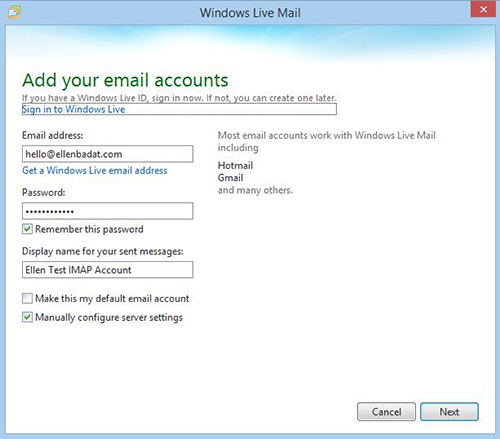Click the 'and many others.' text
The height and width of the screenshot is (439, 500).
[255, 190]
